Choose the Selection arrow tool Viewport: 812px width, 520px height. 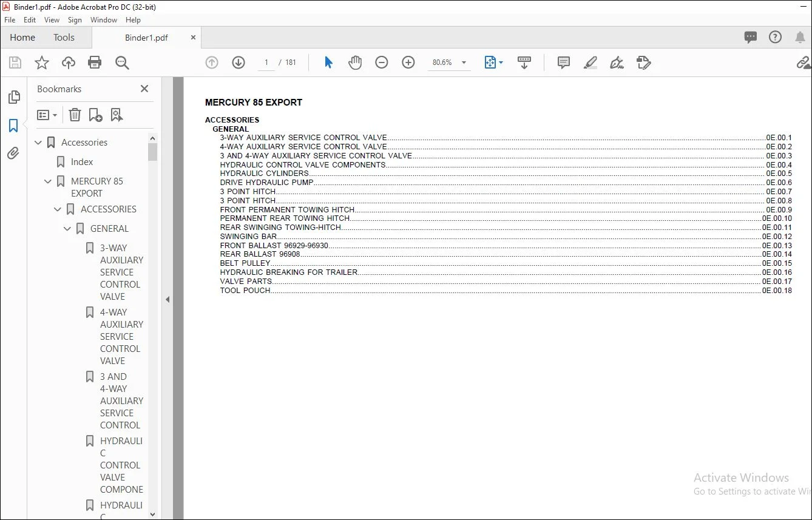click(328, 62)
